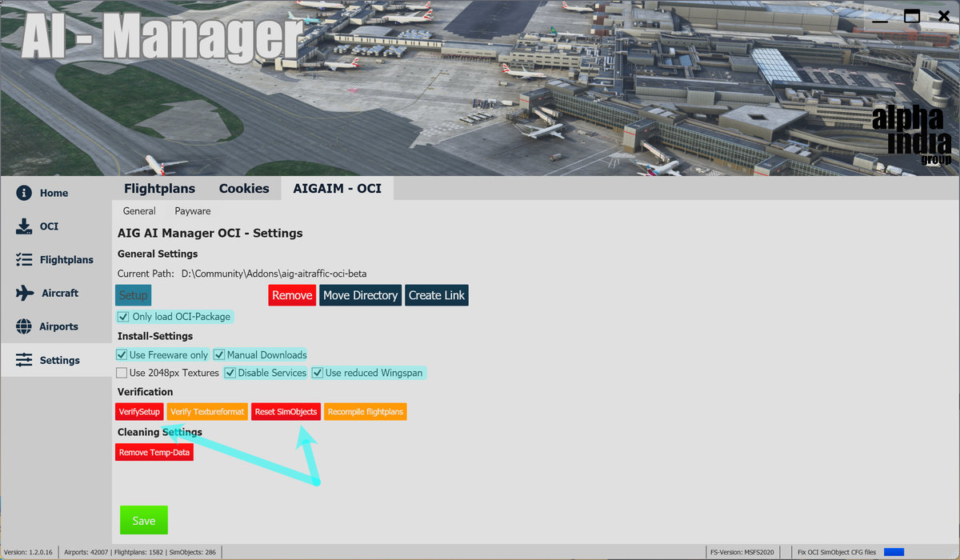The width and height of the screenshot is (960, 560).
Task: Click Airports: 42007 status entry
Action: coord(86,552)
